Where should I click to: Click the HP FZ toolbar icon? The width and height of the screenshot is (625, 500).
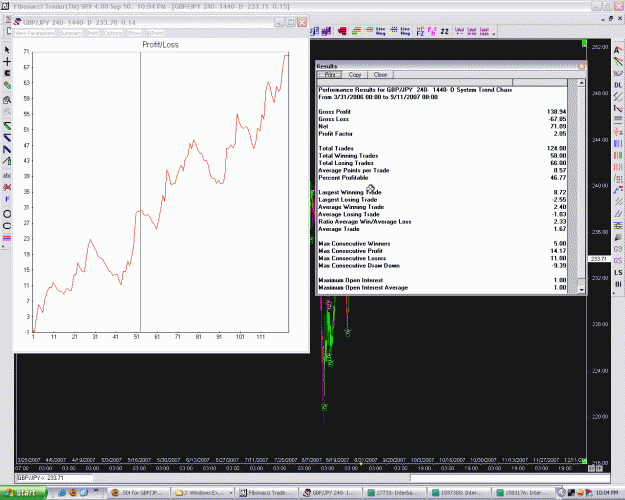coord(420,31)
